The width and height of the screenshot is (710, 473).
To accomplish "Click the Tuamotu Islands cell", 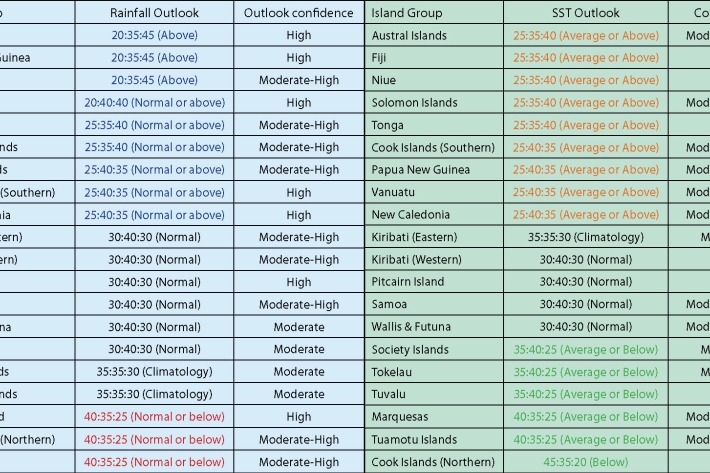I will (x=414, y=440).
